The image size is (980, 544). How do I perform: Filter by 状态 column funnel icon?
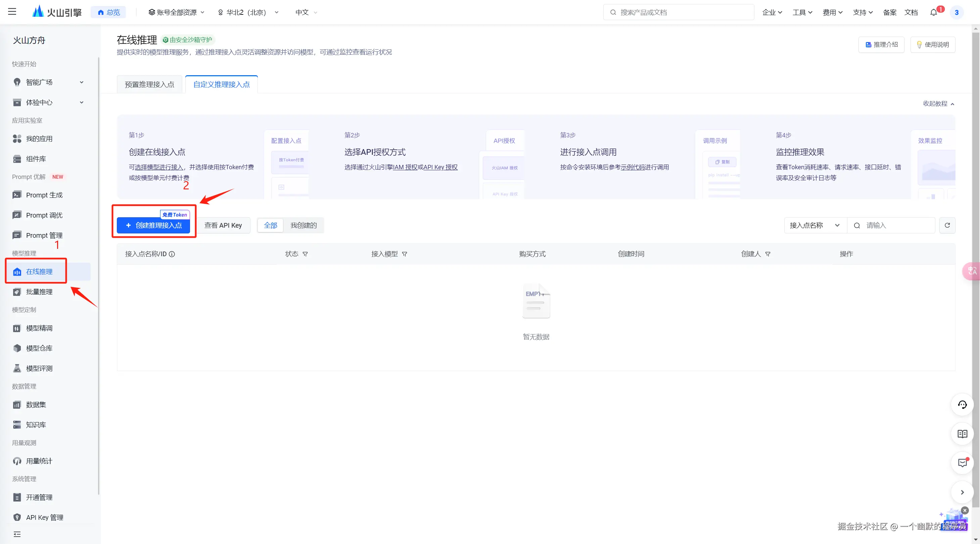(x=305, y=254)
